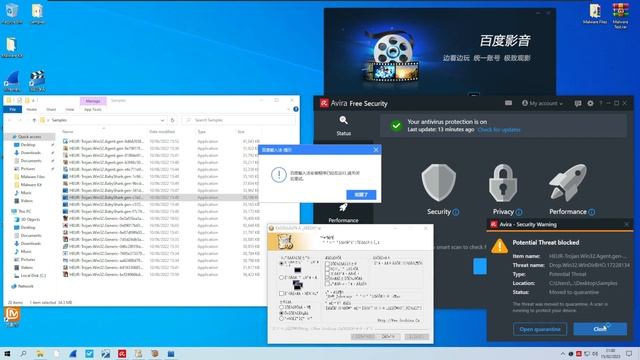Click the Open quarantine button

[540, 329]
